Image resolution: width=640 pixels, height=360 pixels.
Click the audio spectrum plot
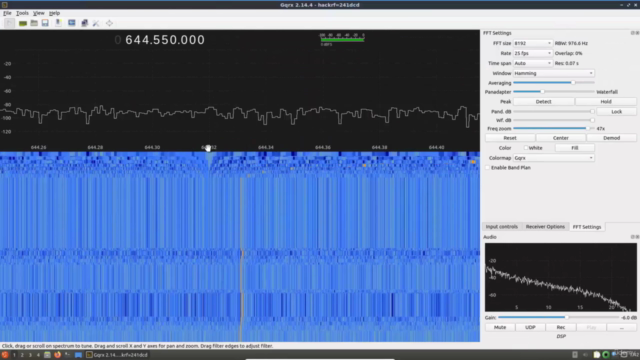pyautogui.click(x=560, y=277)
